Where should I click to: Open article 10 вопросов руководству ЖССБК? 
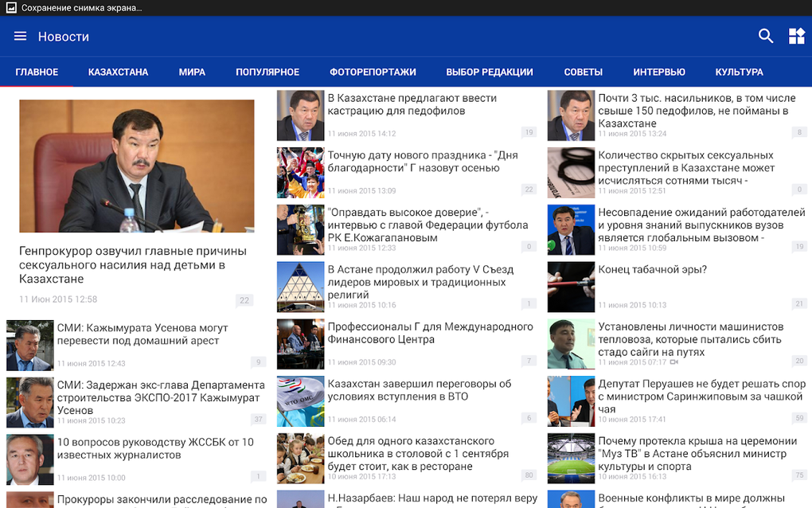point(155,448)
